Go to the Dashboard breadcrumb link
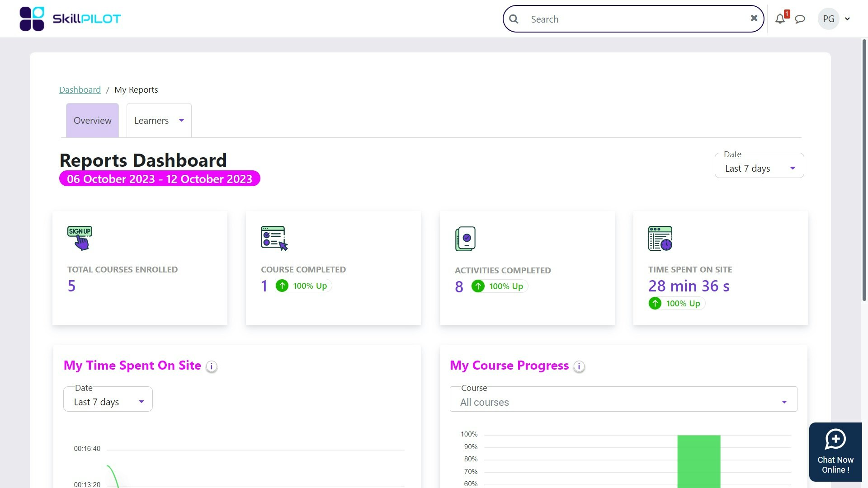 [80, 89]
